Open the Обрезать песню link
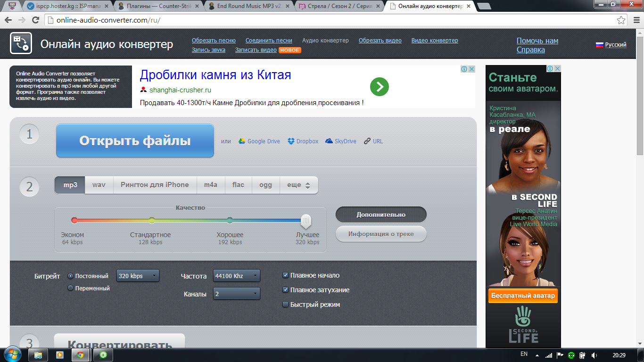Screen dimensions: 644x362 point(214,41)
